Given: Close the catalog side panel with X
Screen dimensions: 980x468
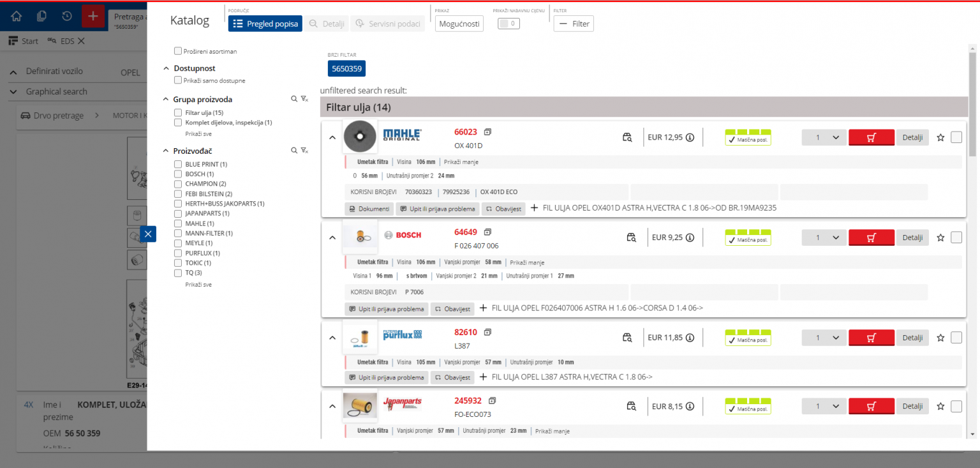Looking at the screenshot, I should click(148, 234).
